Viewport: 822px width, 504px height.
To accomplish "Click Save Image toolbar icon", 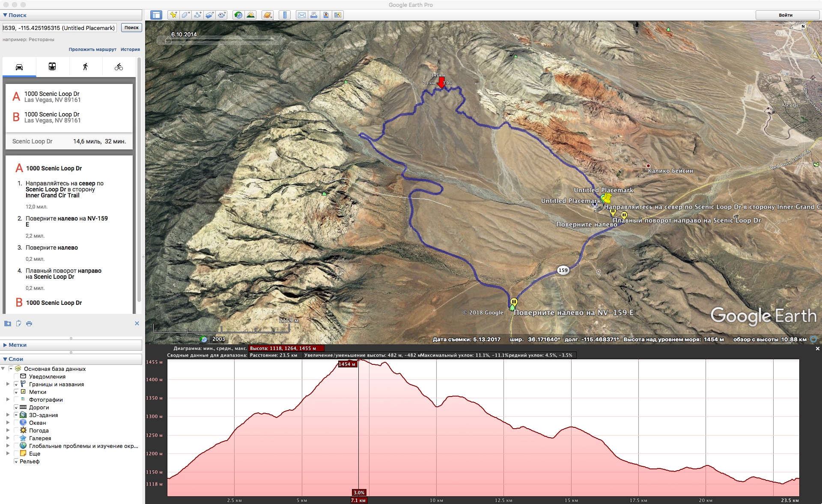I will 326,15.
